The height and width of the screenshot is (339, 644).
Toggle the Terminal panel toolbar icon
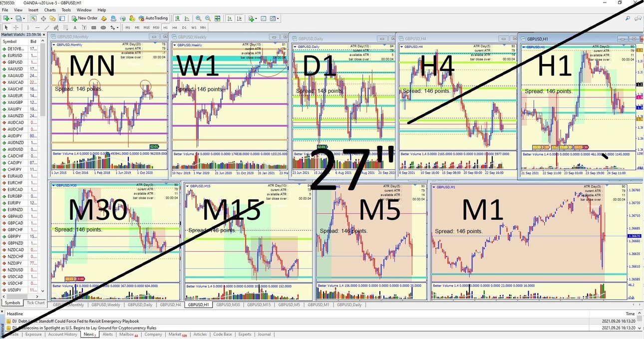click(62, 18)
